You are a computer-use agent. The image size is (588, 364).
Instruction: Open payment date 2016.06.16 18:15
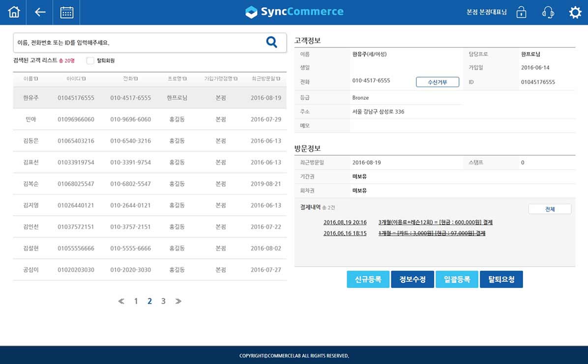[x=345, y=233]
